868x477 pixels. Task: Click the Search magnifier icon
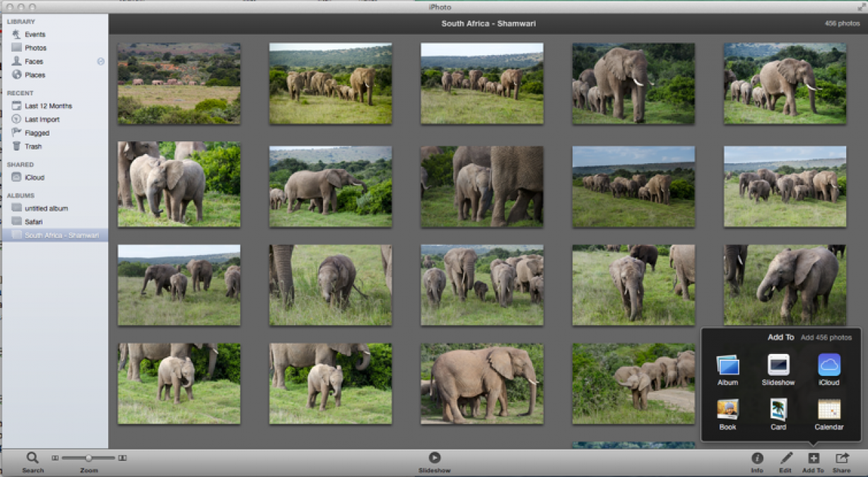[x=33, y=458]
